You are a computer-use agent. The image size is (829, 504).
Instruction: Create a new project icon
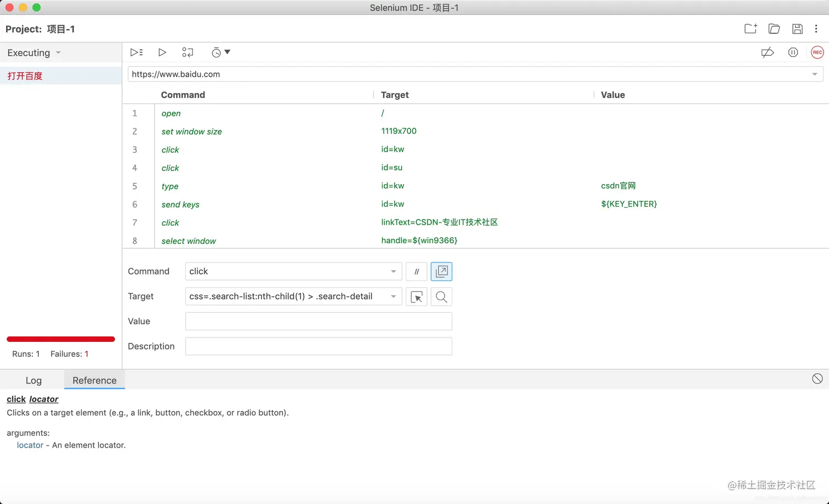tap(751, 29)
